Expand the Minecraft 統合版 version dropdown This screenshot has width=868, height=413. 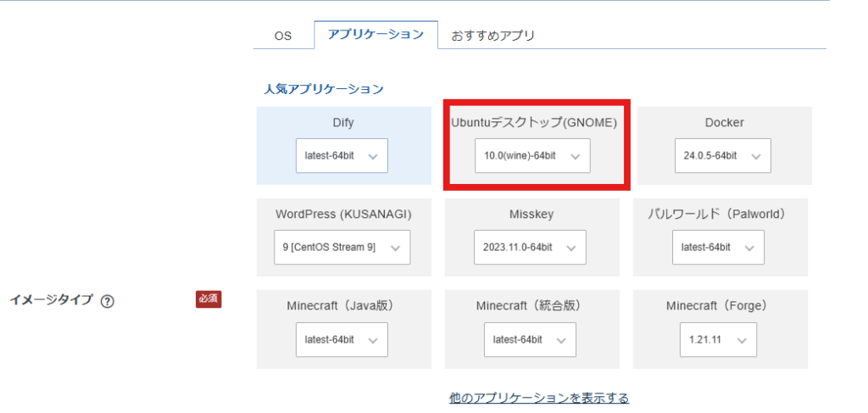click(530, 339)
